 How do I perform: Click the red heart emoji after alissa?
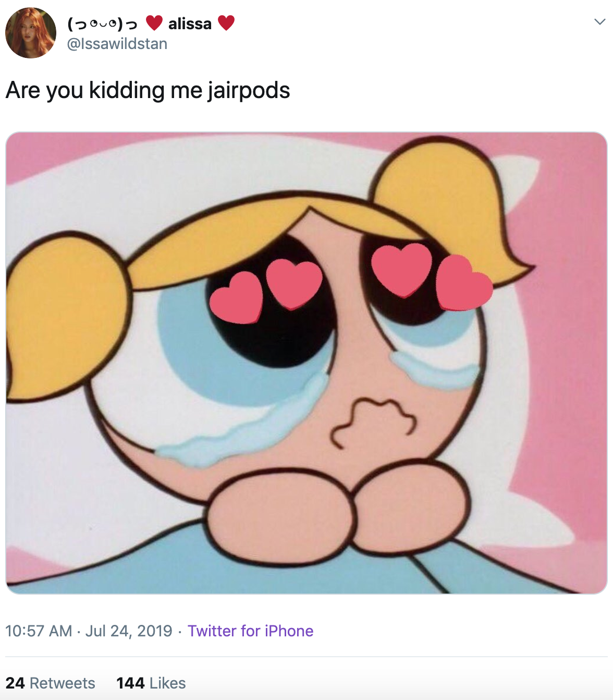point(226,23)
